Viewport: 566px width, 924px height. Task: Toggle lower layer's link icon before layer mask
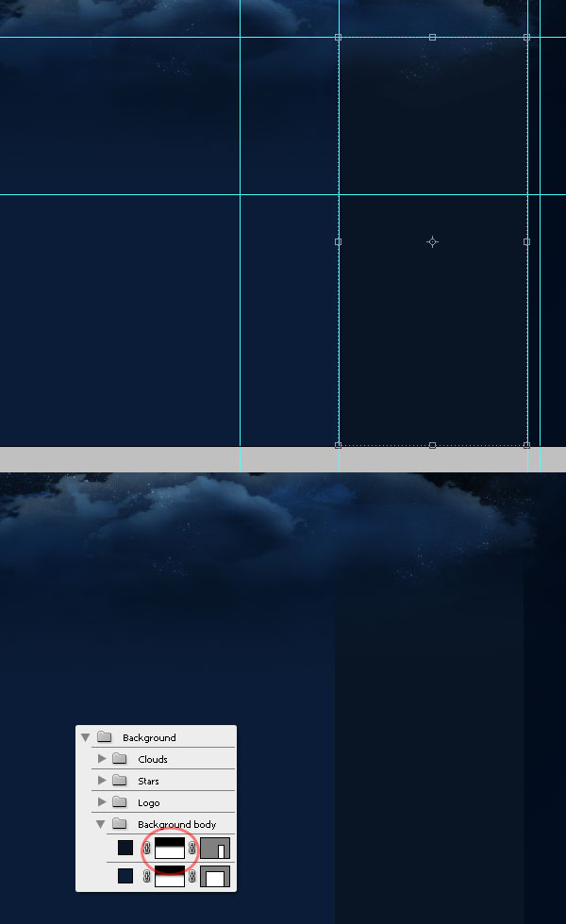click(147, 876)
